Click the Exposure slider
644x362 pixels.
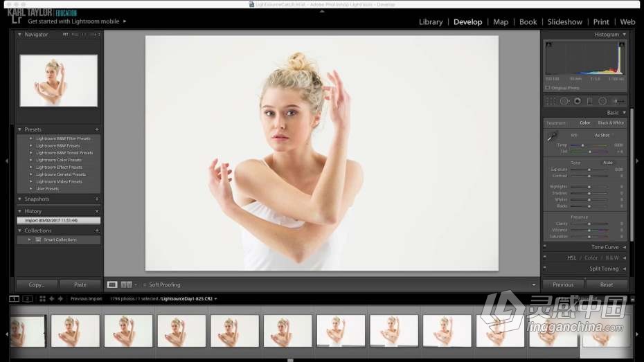tap(589, 170)
